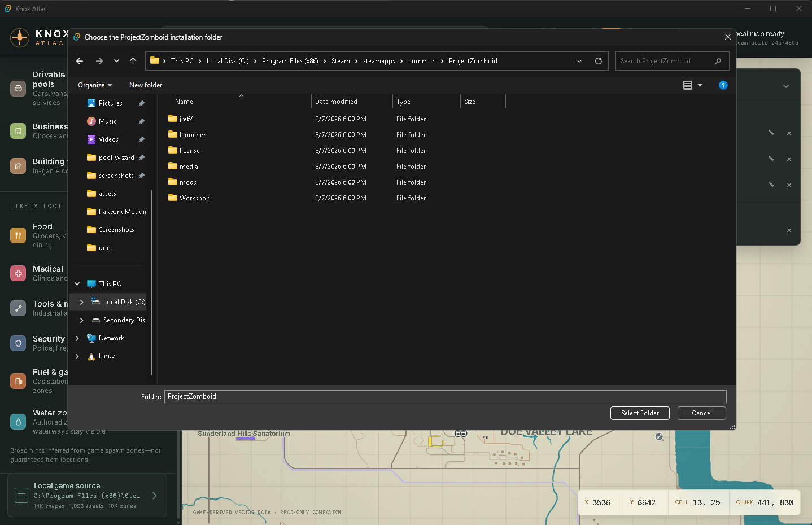
Task: Click the Local game source document icon
Action: point(21,496)
